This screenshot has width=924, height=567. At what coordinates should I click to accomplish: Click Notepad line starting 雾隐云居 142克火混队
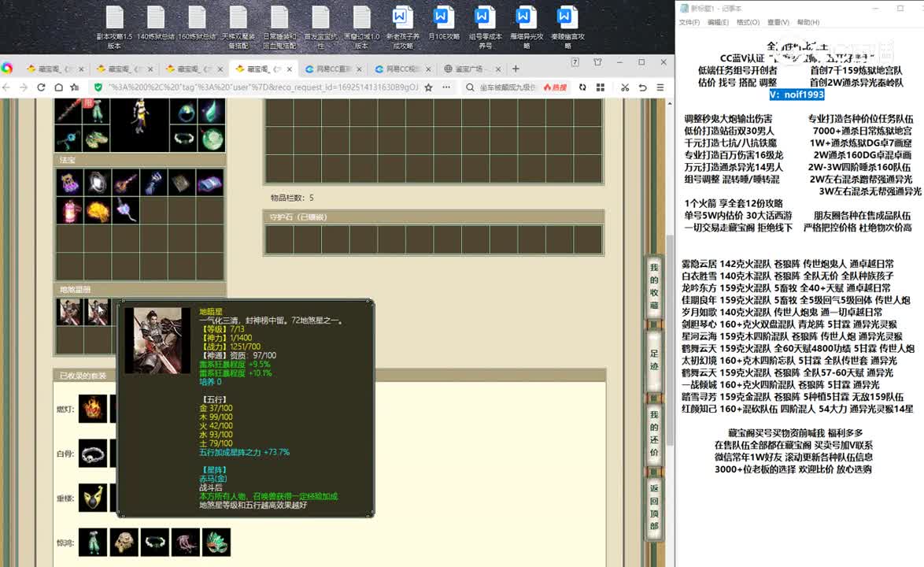coord(787,264)
